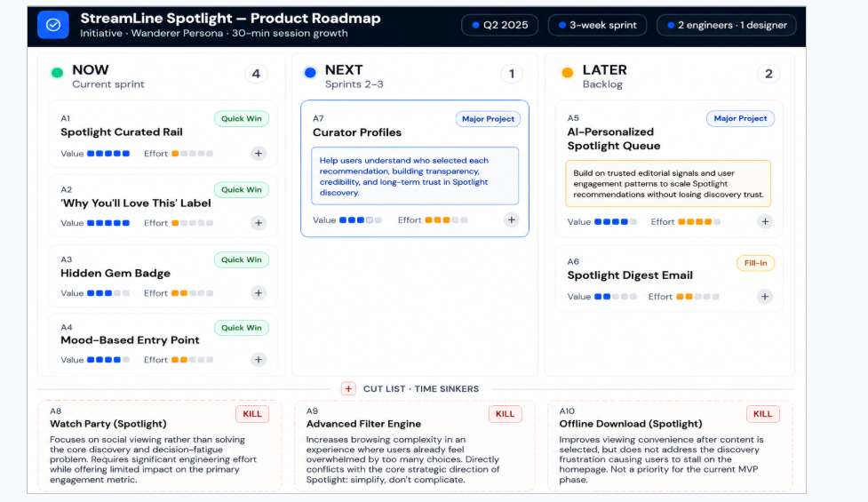Click the LATER column count badge 2
This screenshot has height=502, width=868.
pos(768,74)
